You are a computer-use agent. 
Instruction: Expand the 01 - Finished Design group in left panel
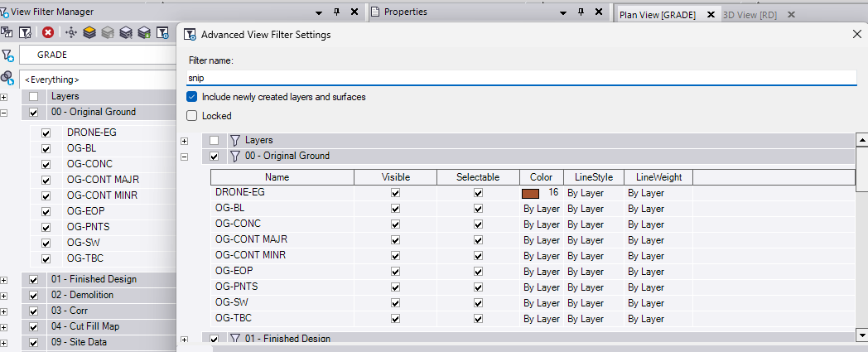pyautogui.click(x=4, y=280)
